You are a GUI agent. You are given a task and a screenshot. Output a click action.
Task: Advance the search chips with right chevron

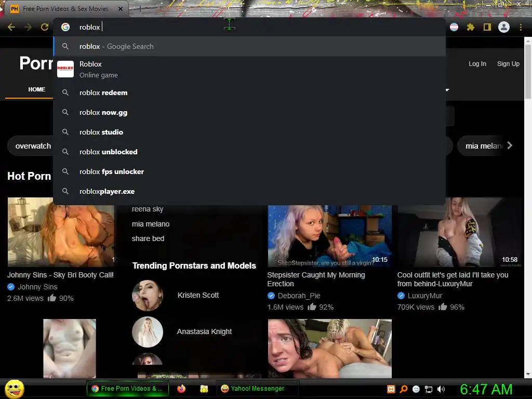(x=509, y=145)
